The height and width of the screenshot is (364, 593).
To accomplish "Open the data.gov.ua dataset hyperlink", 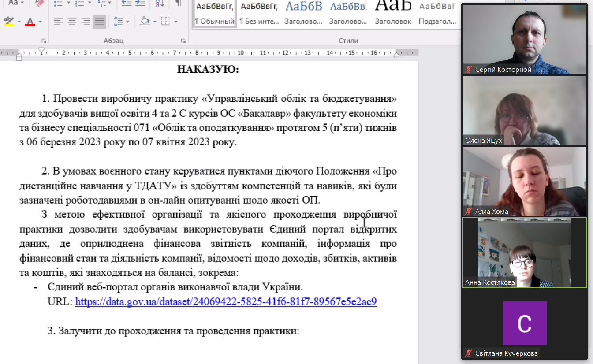I will [226, 302].
